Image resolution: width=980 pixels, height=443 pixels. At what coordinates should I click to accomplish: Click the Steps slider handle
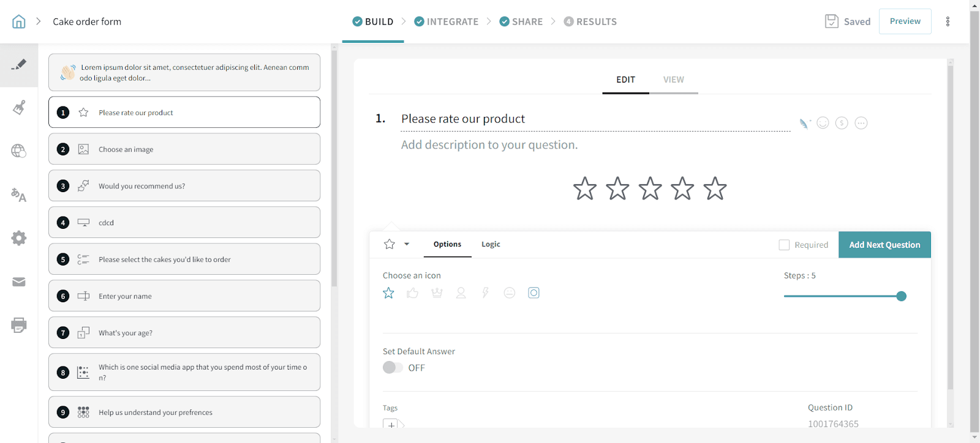pos(901,296)
